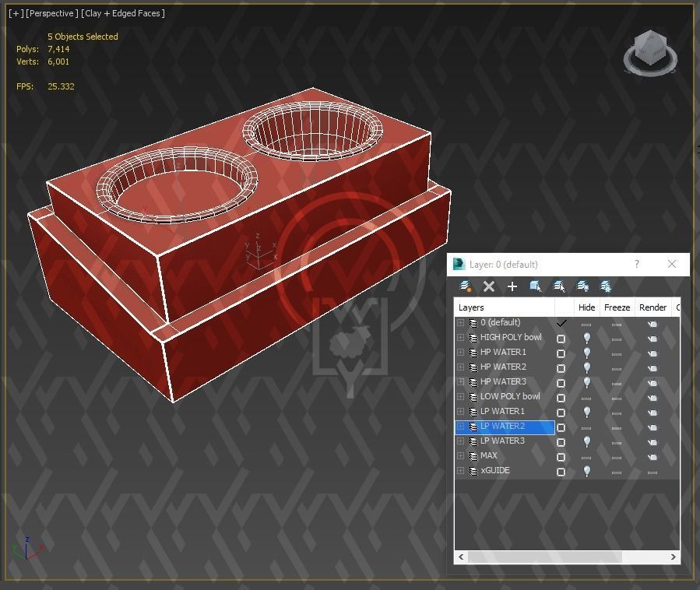Image resolution: width=700 pixels, height=590 pixels.
Task: Unhide HIGH POLY bowl via lightbulb
Action: pos(586,339)
